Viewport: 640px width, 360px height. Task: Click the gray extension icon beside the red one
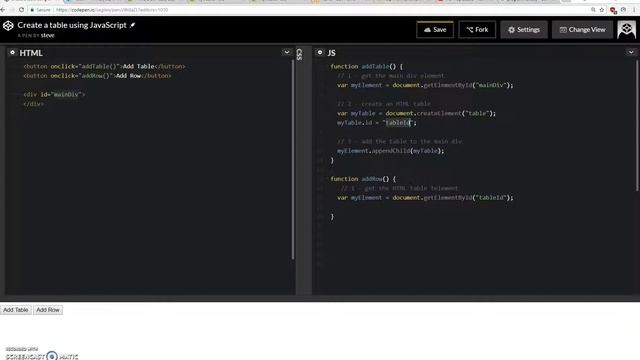[x=623, y=10]
